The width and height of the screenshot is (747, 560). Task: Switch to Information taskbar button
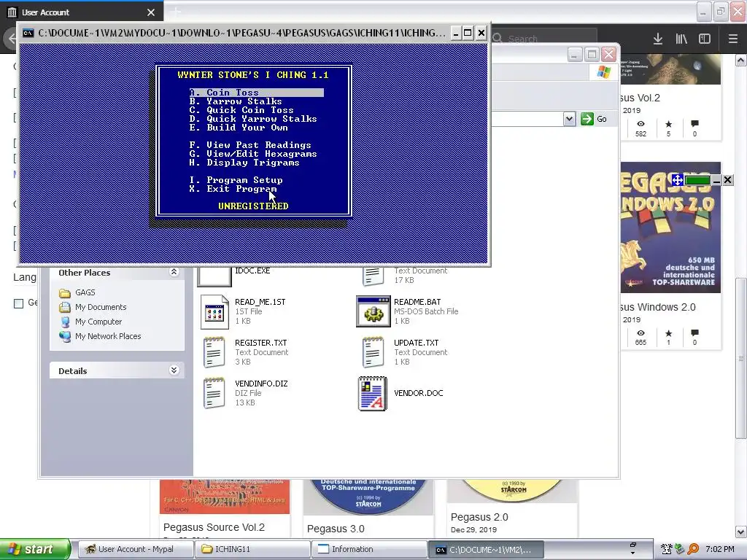click(369, 549)
